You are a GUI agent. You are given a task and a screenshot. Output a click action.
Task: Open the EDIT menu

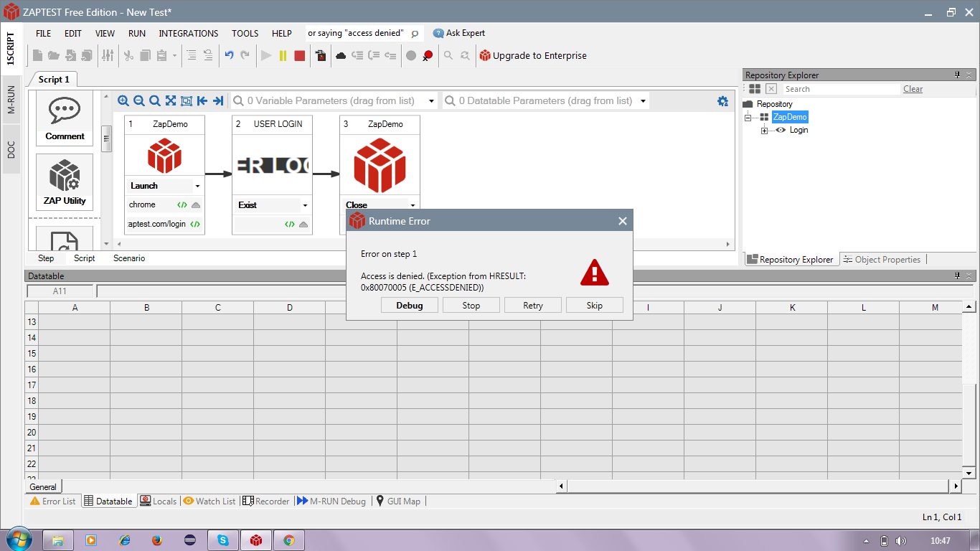point(73,34)
